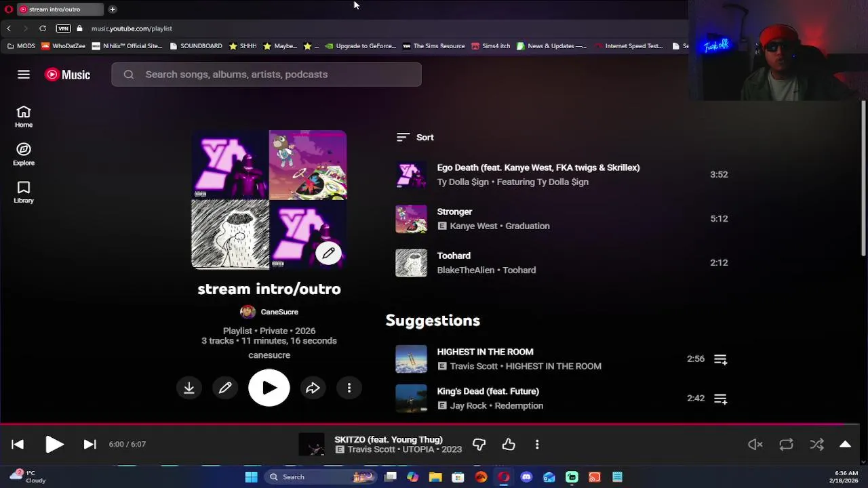868x488 pixels.
Task: Open the Jay Rock artist link
Action: point(469,405)
